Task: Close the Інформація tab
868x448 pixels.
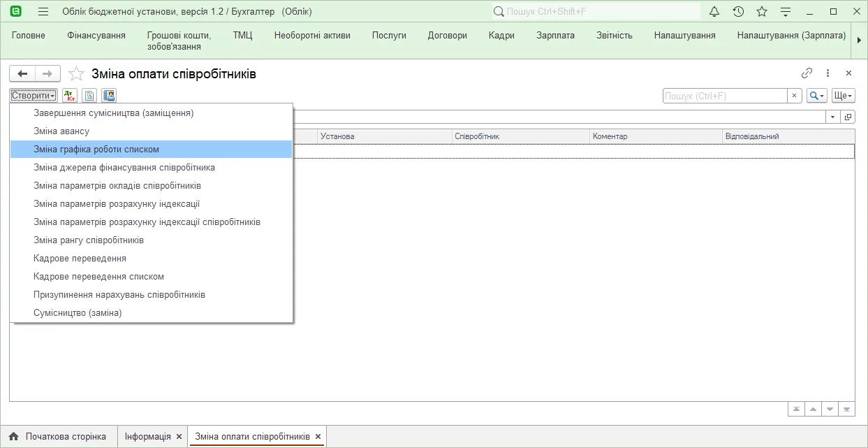Action: pyautogui.click(x=179, y=437)
